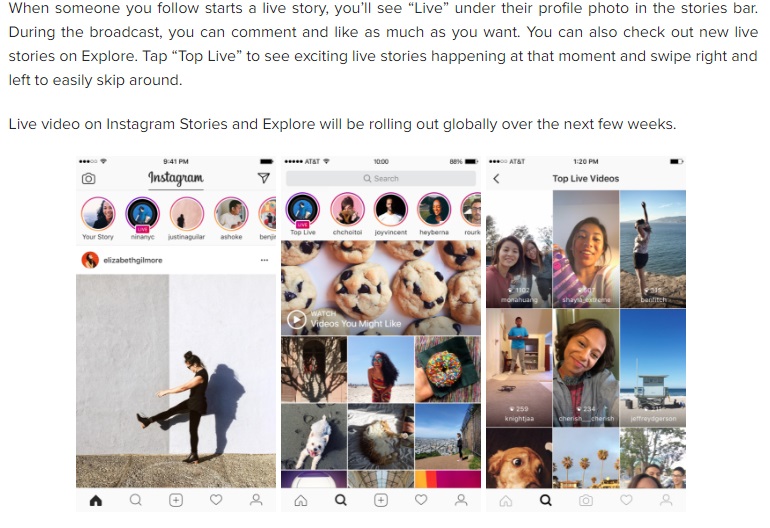Open the camera icon beside Instagram logo

88,179
